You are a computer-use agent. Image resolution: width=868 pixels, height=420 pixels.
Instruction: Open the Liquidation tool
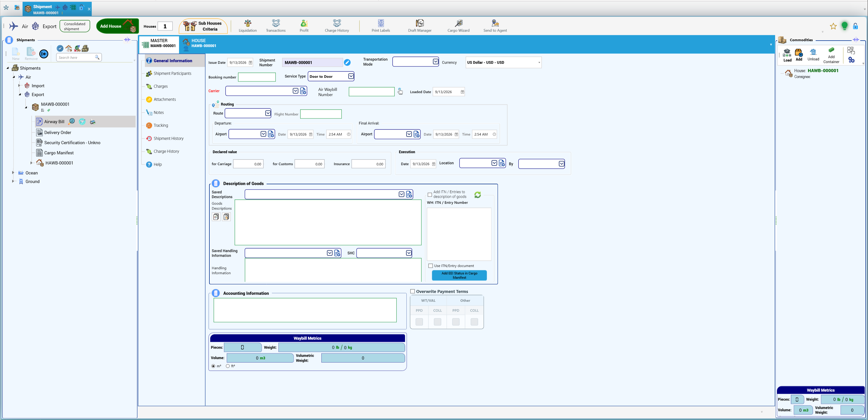(x=248, y=26)
